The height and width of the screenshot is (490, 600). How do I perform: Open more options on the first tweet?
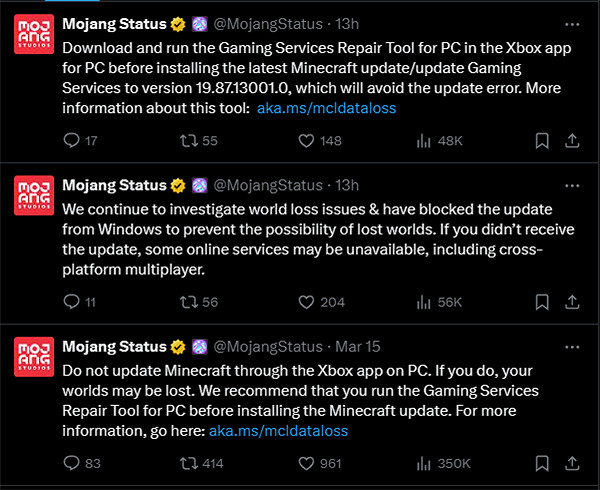572,22
